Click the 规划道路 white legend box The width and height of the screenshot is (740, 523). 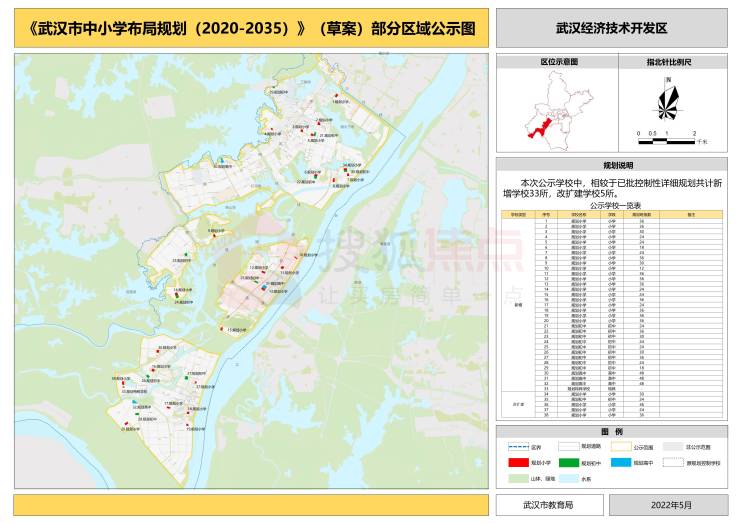click(x=568, y=447)
